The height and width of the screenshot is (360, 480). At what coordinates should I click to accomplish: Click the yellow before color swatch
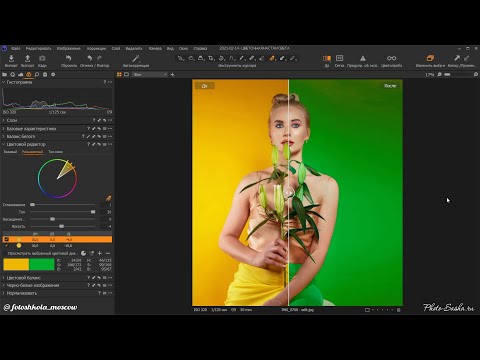pyautogui.click(x=16, y=265)
